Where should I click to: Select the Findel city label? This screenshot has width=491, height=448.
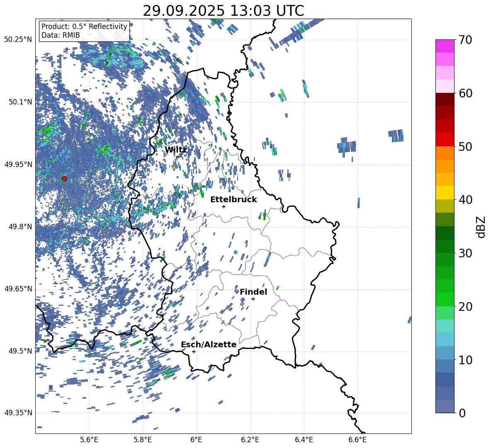[x=253, y=292]
